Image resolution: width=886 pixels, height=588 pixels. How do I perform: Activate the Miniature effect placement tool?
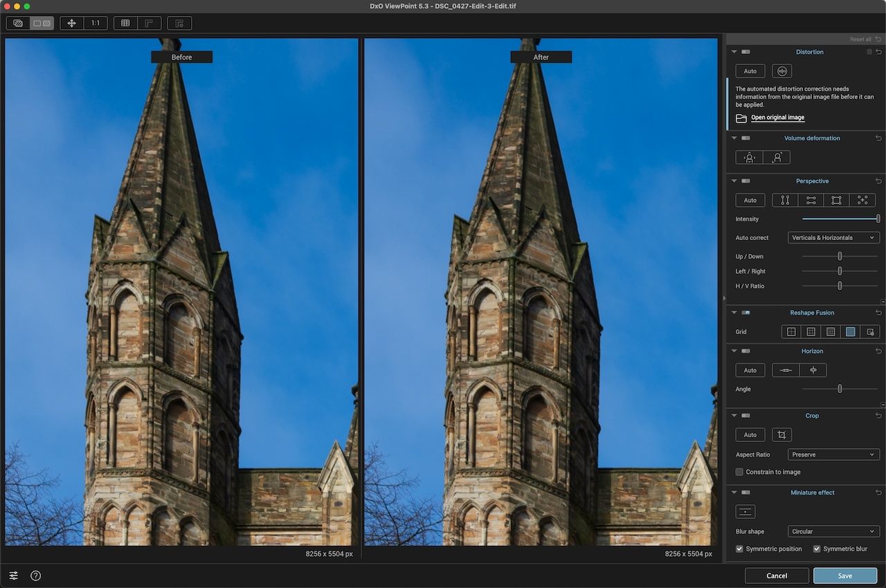(745, 511)
